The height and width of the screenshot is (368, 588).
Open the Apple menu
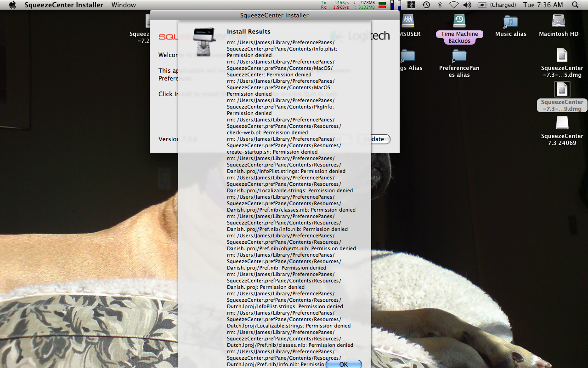(x=12, y=5)
